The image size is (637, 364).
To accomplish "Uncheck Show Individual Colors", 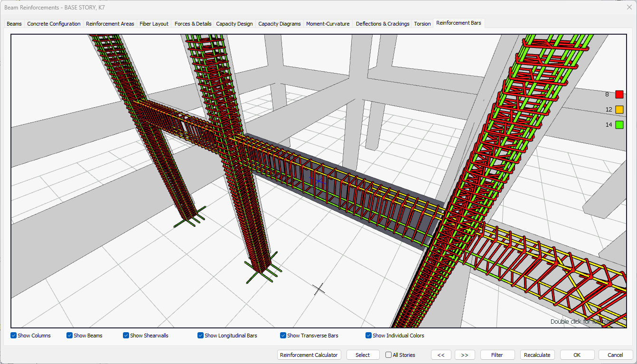I will pos(369,336).
